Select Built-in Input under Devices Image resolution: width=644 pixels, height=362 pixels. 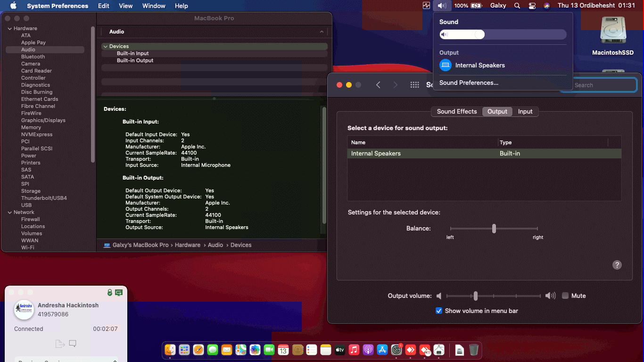click(133, 54)
